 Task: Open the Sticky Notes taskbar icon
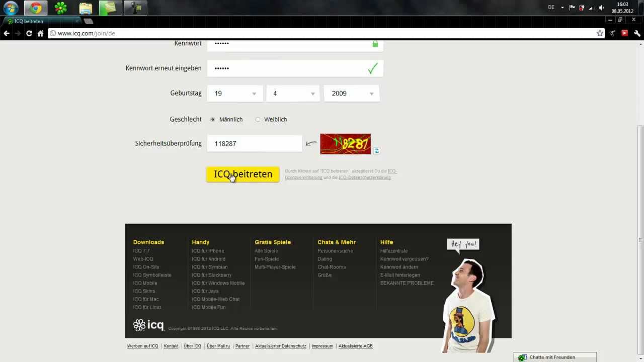pyautogui.click(x=110, y=8)
